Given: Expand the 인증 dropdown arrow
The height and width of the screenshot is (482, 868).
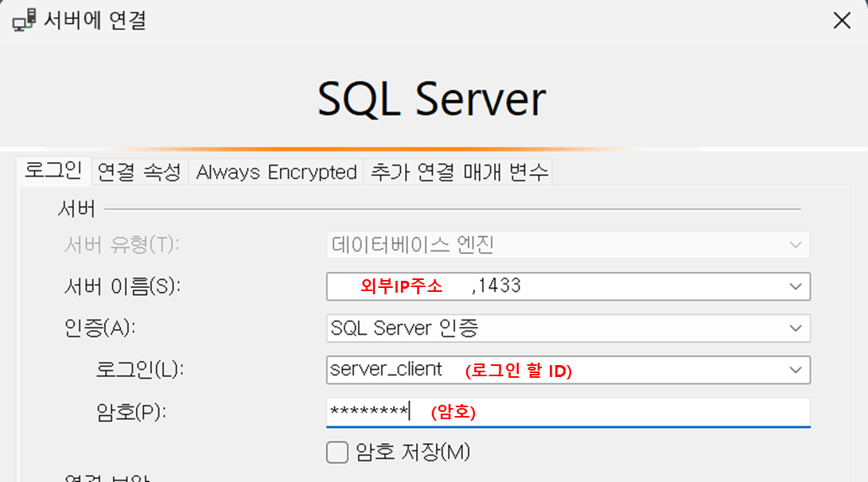Looking at the screenshot, I should pyautogui.click(x=796, y=328).
